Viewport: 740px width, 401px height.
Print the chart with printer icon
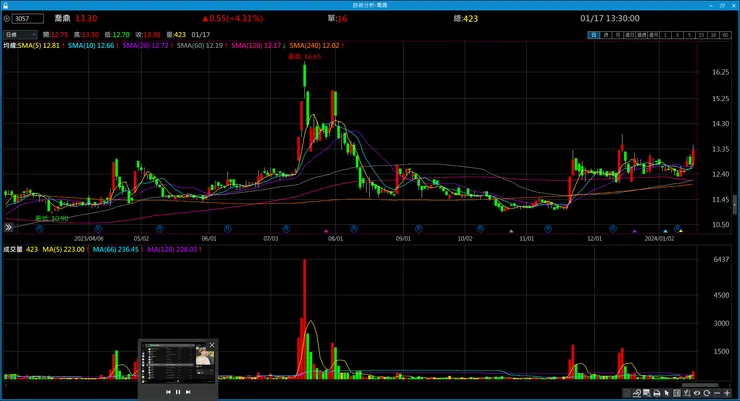coord(657,393)
